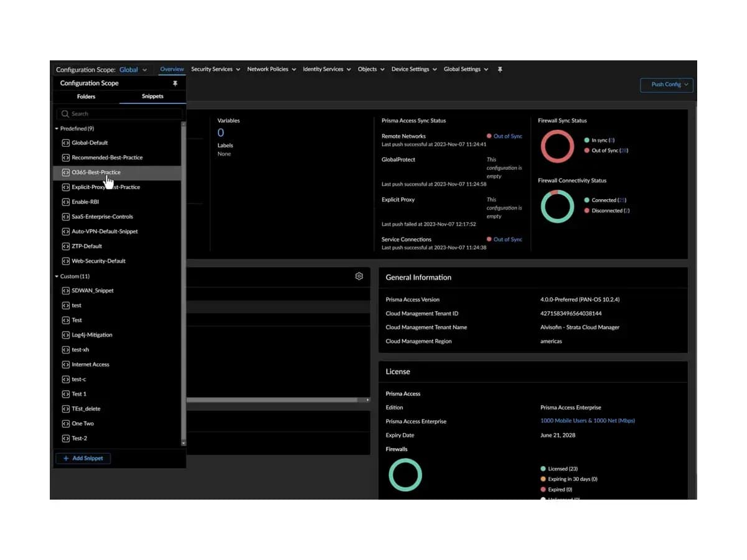Open the gear settings icon in the widget header

click(359, 276)
